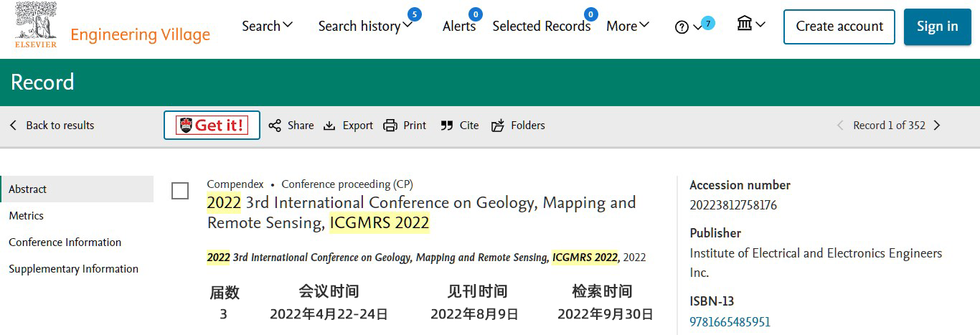
Task: Expand the More menu
Action: [628, 26]
